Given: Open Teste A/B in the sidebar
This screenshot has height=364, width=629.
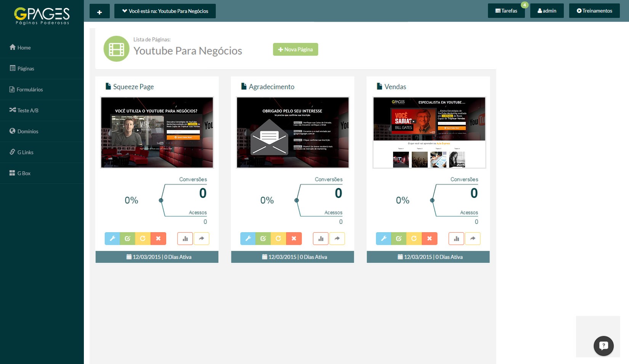Looking at the screenshot, I should point(27,110).
